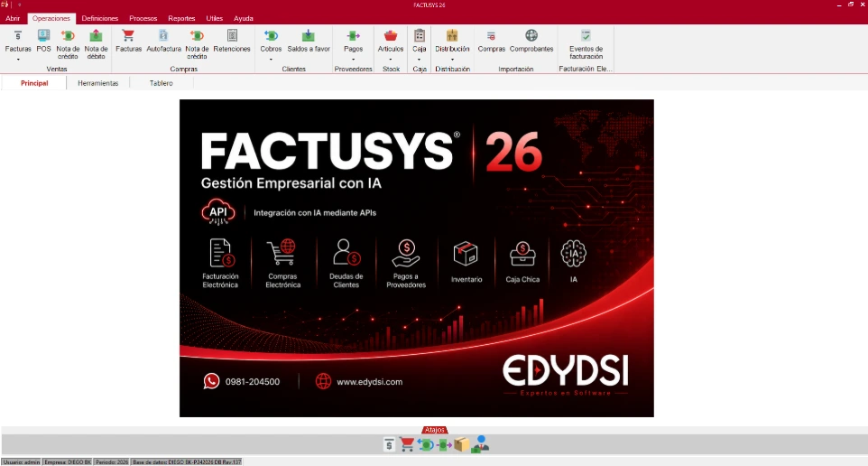868x466 pixels.
Task: Open Saldos a favor for clients
Action: tap(309, 42)
